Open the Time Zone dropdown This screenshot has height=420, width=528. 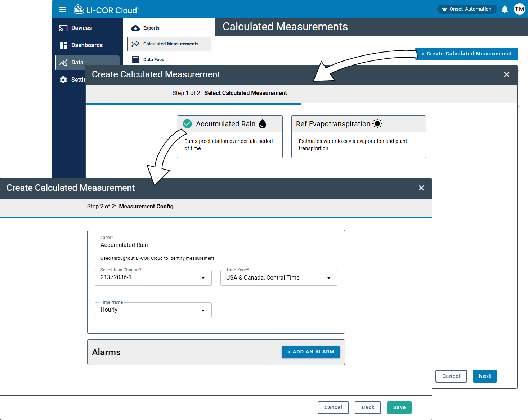tap(279, 278)
